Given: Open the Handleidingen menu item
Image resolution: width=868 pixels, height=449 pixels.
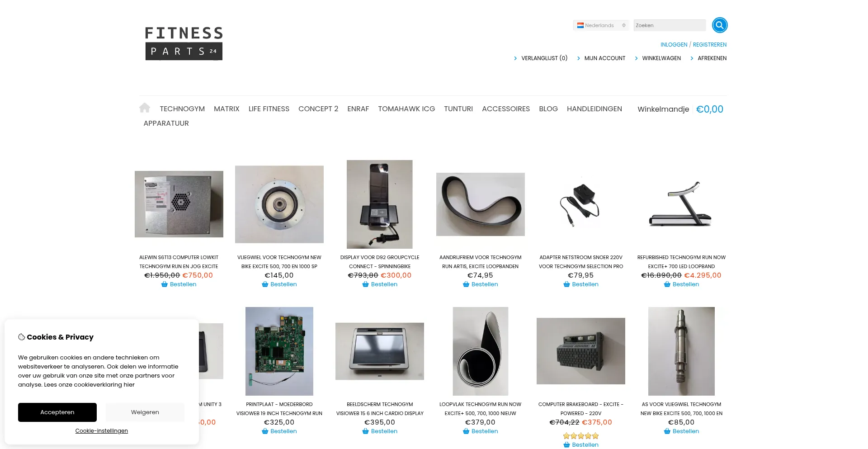Looking at the screenshot, I should [594, 109].
